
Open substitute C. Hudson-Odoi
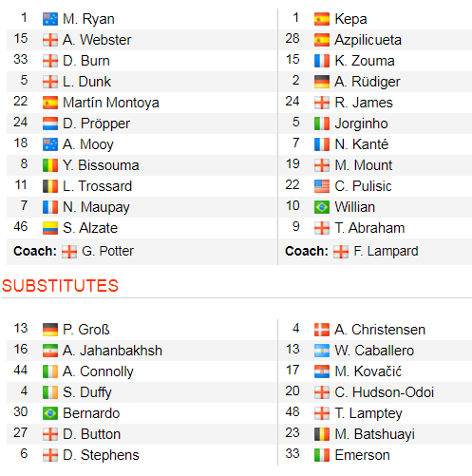[384, 392]
